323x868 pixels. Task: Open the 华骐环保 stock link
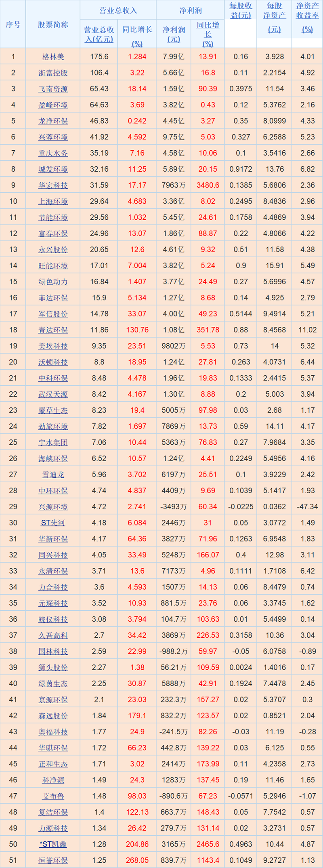(x=53, y=748)
